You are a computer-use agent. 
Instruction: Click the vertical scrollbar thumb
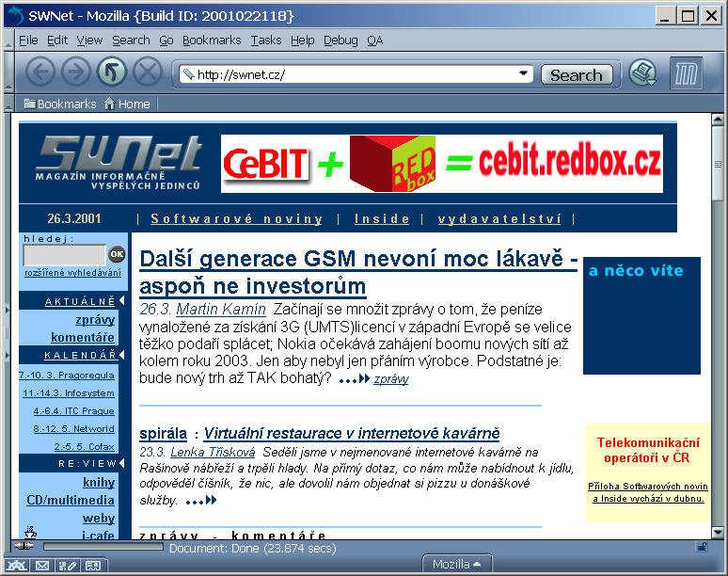pos(718,163)
